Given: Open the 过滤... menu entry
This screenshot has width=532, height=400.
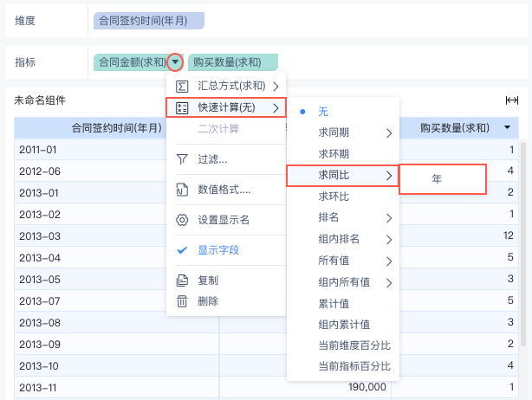Looking at the screenshot, I should tap(226, 159).
